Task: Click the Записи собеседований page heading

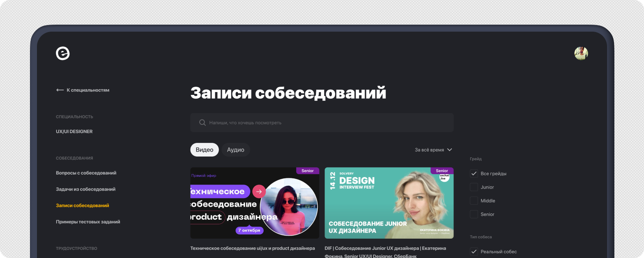Action: (288, 93)
